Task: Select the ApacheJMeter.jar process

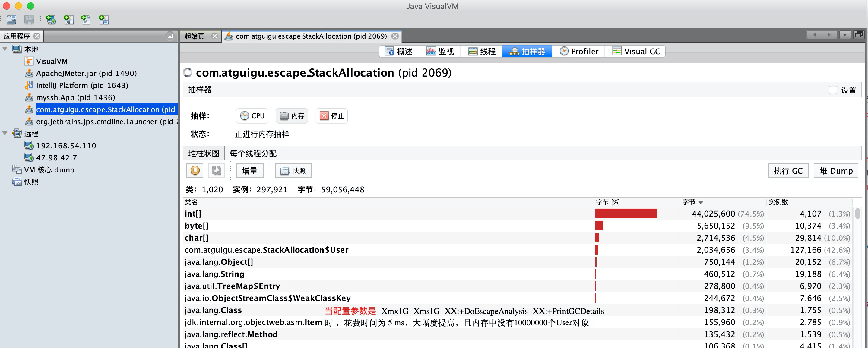Action: coord(86,73)
